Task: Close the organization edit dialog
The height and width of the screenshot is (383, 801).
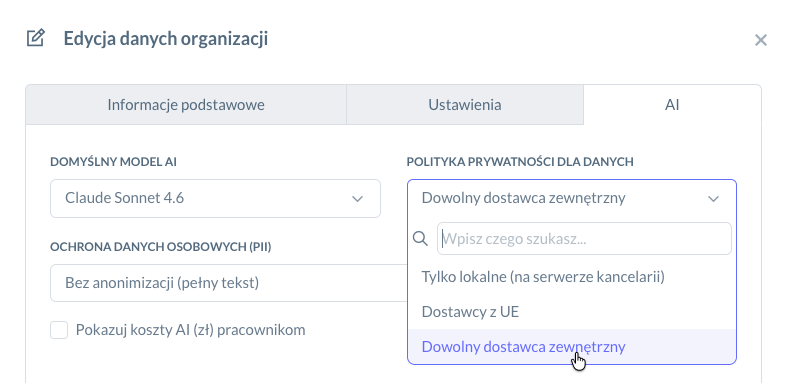Action: click(761, 40)
